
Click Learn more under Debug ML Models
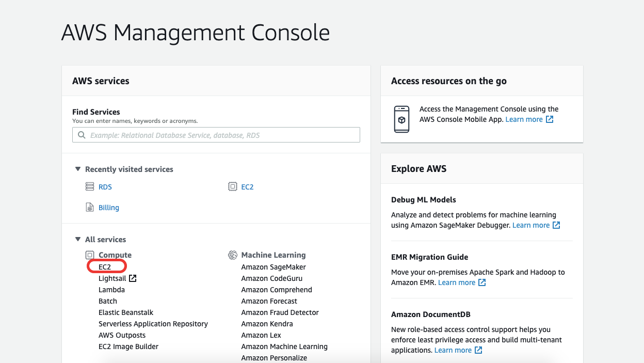530,225
